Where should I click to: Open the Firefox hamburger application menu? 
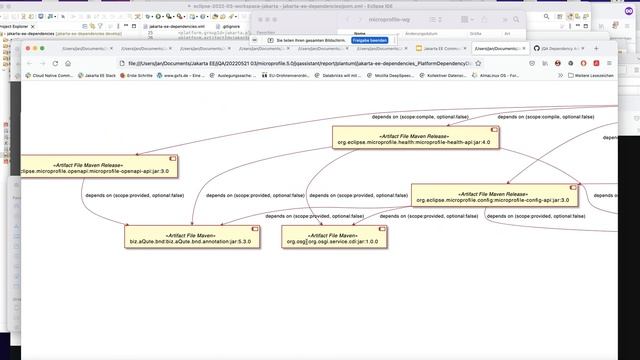609,63
